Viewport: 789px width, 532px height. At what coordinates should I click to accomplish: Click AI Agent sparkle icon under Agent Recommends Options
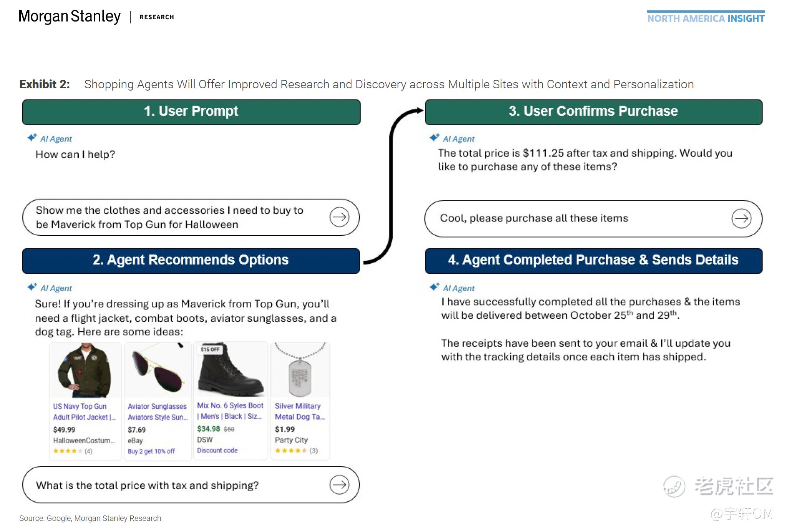tap(32, 287)
